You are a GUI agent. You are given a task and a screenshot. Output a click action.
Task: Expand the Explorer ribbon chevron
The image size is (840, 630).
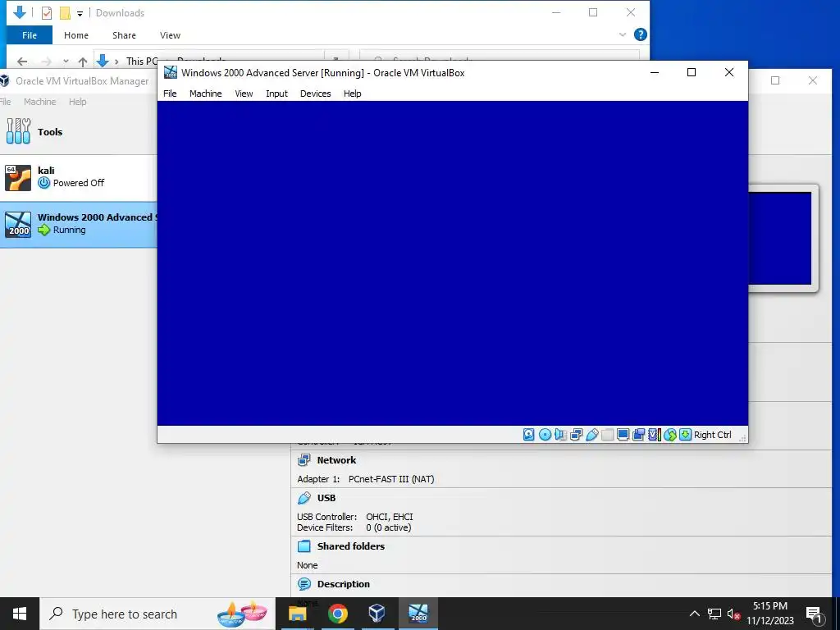pos(622,34)
